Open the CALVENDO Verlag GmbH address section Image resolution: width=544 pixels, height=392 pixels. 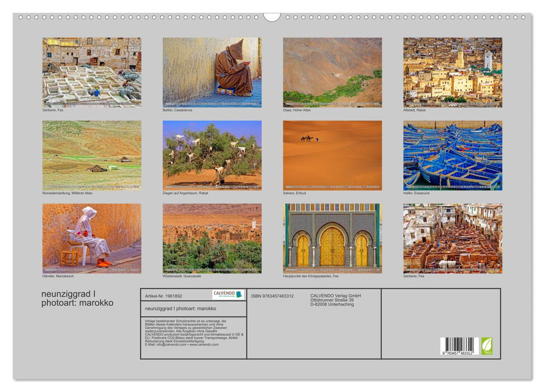[336, 301]
